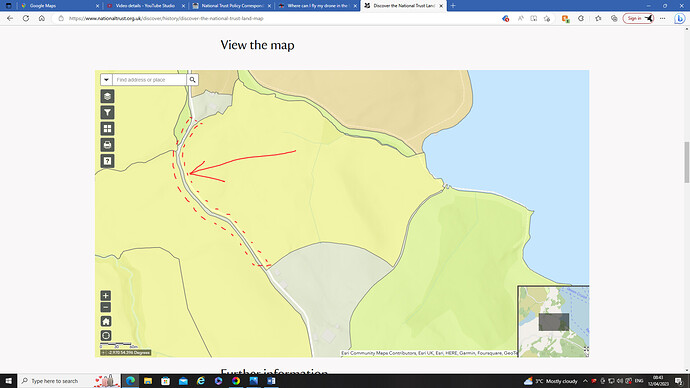Open the map help panel
This screenshot has height=388, width=690.
click(x=107, y=161)
